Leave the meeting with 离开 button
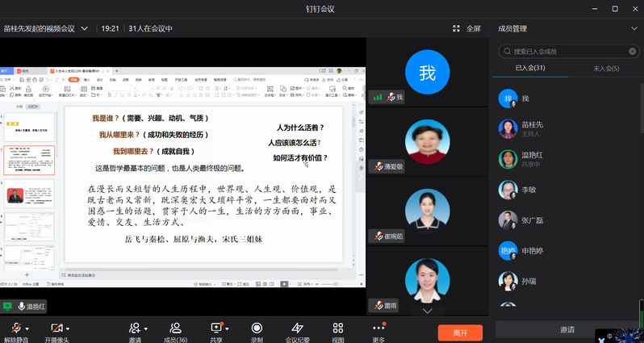Screen dimensions: 644x343 [460, 333]
